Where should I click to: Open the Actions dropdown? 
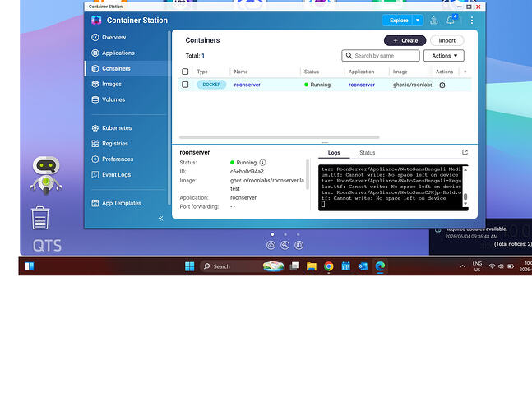pyautogui.click(x=444, y=56)
